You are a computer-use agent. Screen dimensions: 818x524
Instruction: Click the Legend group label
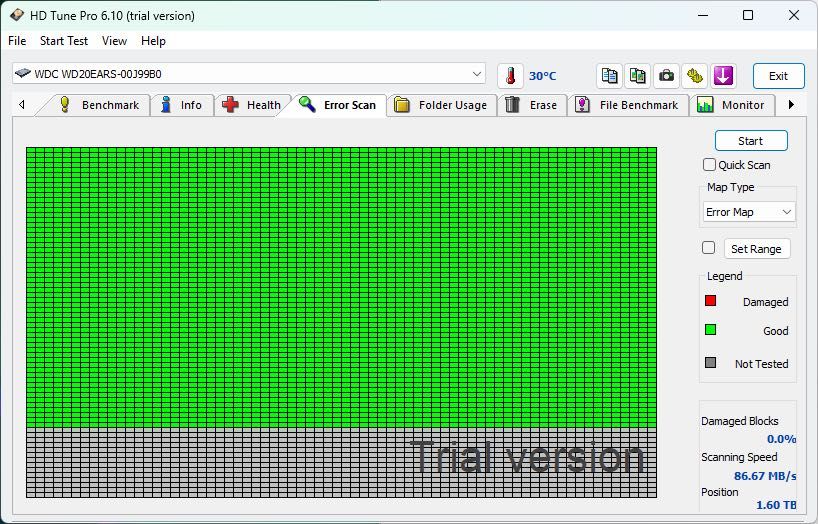[x=724, y=276]
